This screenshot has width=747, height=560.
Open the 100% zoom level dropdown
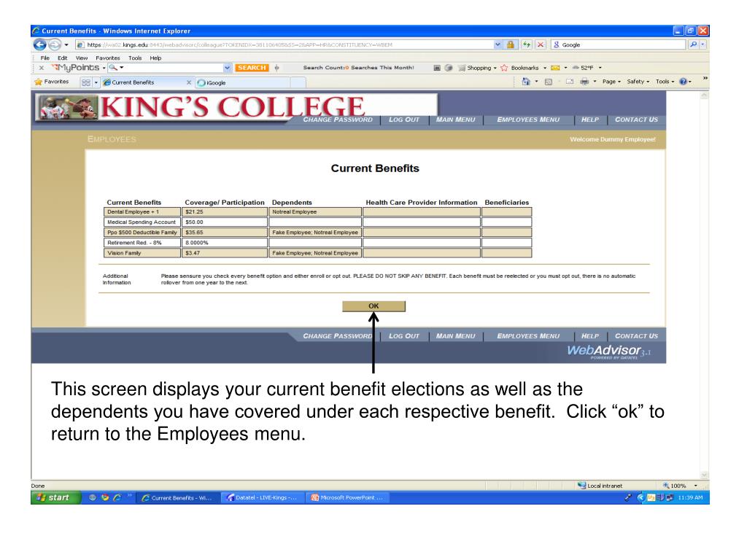pyautogui.click(x=695, y=485)
